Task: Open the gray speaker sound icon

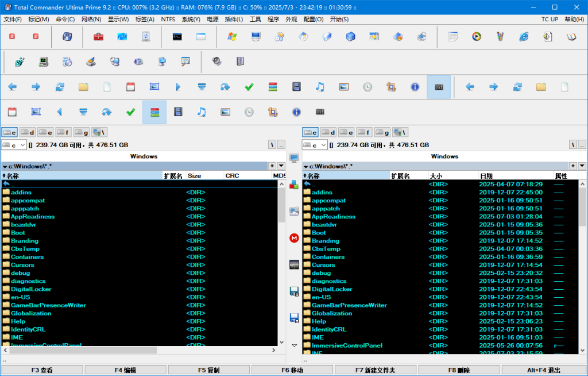Action: (x=216, y=62)
